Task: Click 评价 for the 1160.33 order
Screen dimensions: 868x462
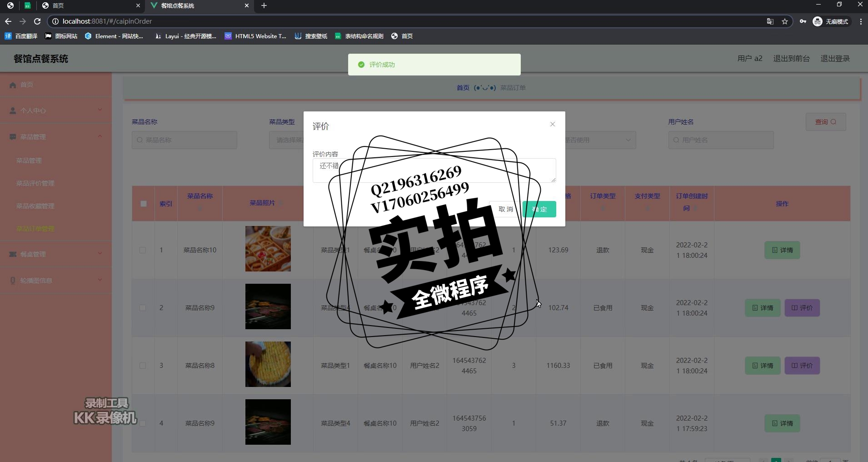Action: (x=802, y=366)
